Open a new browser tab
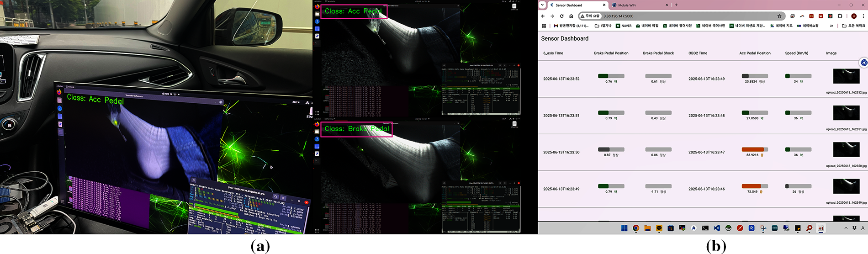 point(676,5)
